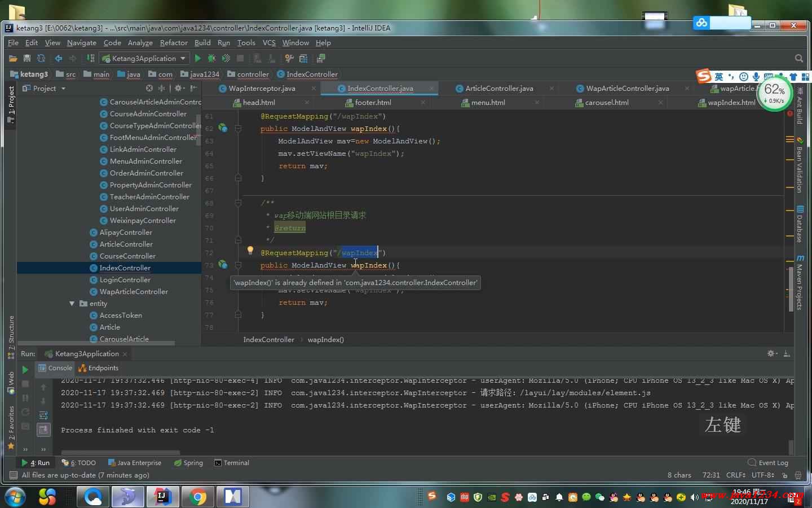
Task: Open the Spring tool window
Action: click(x=188, y=462)
